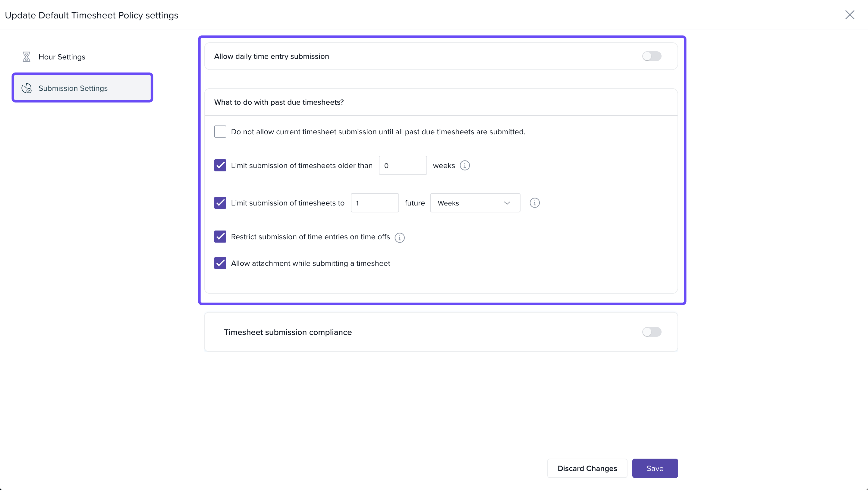Screen dimensions: 868x490
Task: Open the Weeks future period dropdown
Action: 475,203
